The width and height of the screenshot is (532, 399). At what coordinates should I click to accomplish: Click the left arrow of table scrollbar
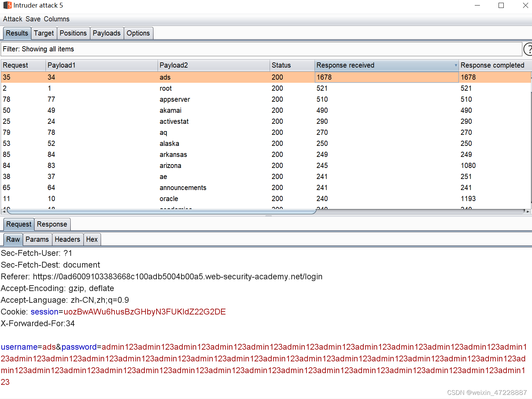click(4, 211)
